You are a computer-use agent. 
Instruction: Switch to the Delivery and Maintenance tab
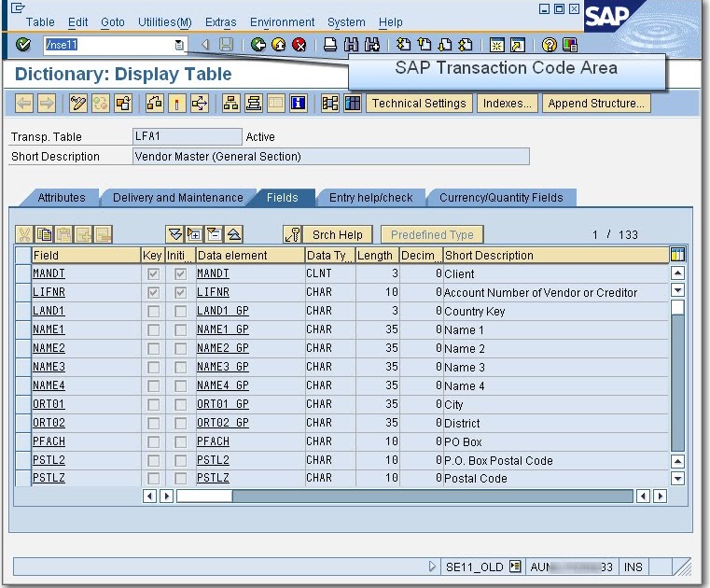tap(178, 198)
